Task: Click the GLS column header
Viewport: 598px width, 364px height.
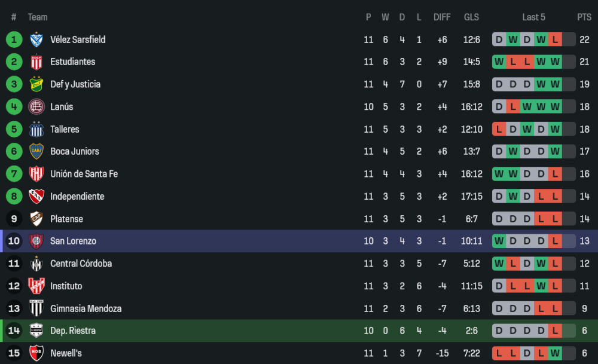Action: pyautogui.click(x=471, y=17)
